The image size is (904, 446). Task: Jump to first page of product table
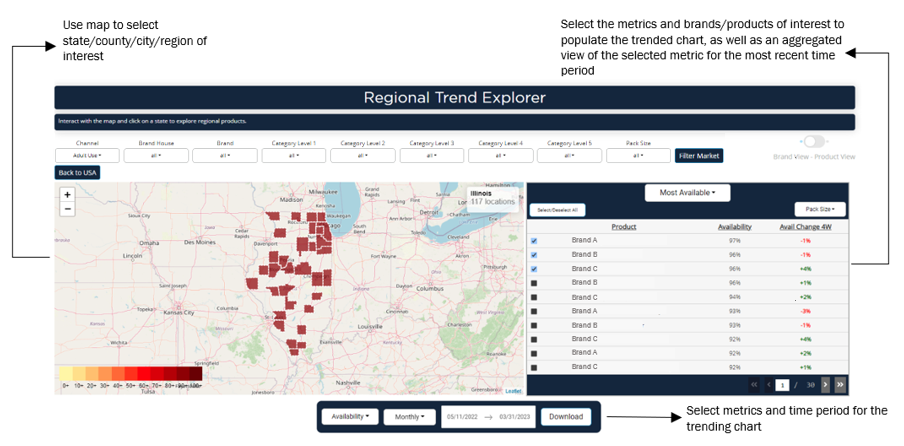(755, 384)
